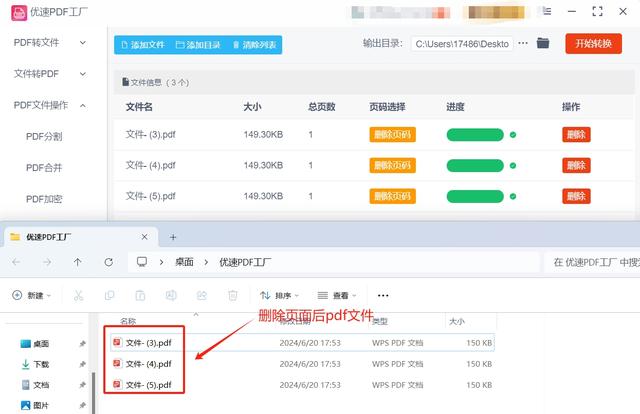The image size is (640, 414).
Task: Click the Explorer forward arrow
Action: point(47,262)
